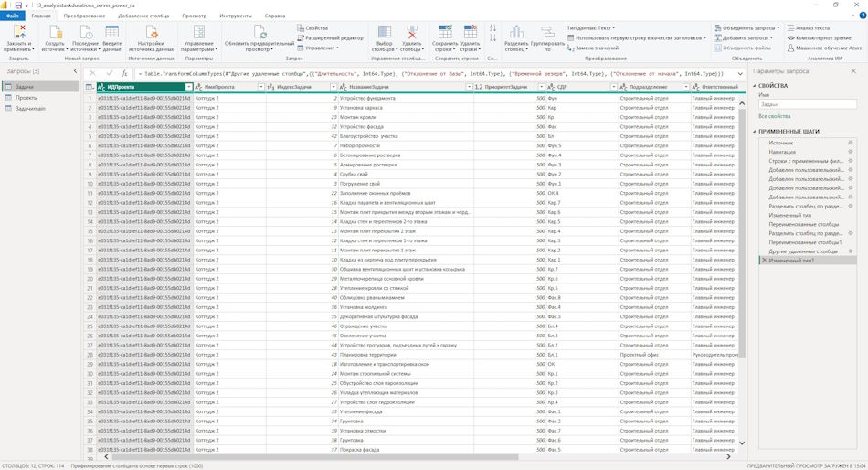868x470 pixels.
Task: Select Другие удаленные столбцы step
Action: point(808,251)
